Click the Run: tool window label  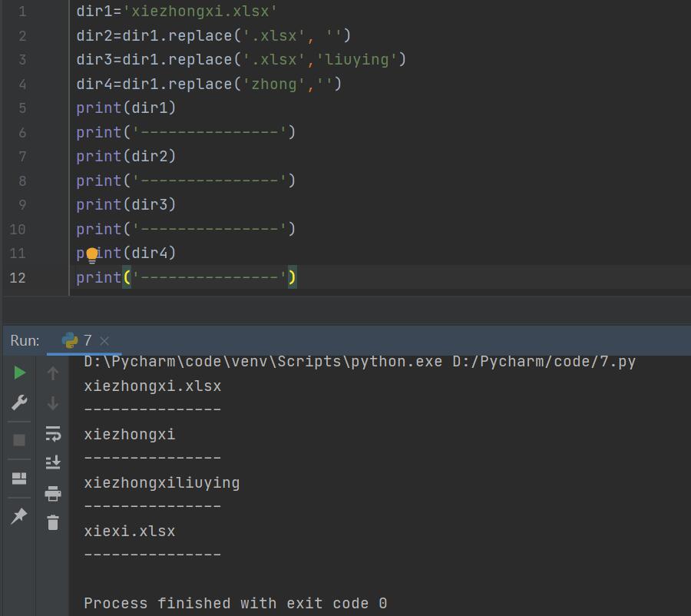(25, 340)
